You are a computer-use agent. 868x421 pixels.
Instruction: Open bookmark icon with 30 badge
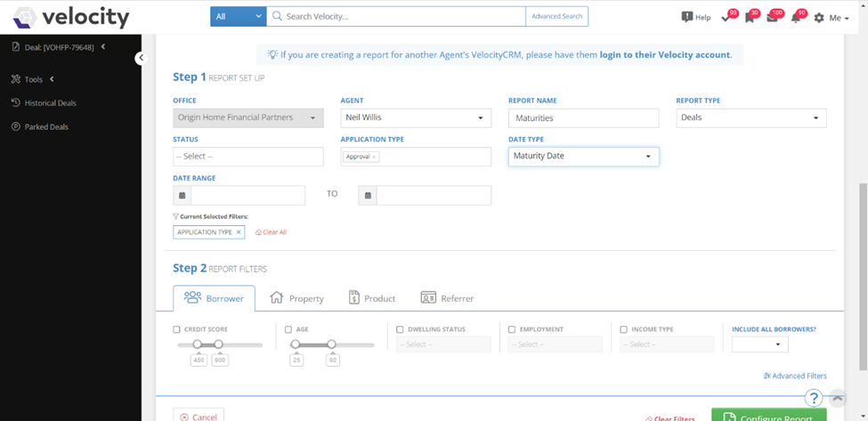(x=751, y=16)
